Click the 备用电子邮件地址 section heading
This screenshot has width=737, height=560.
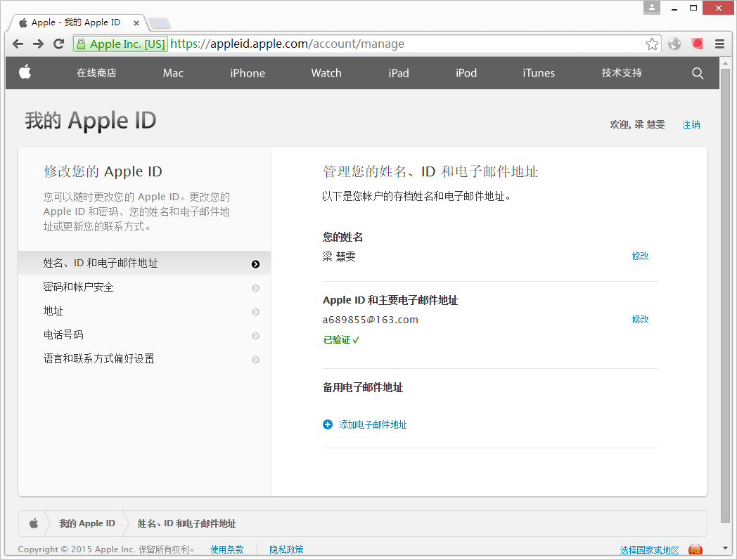pyautogui.click(x=363, y=388)
